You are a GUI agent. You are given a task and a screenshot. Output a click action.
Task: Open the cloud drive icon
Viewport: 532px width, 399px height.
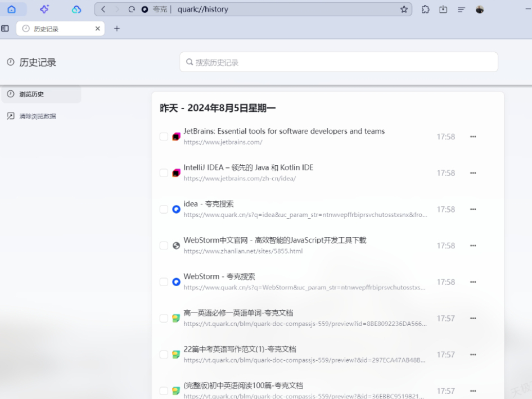76,9
